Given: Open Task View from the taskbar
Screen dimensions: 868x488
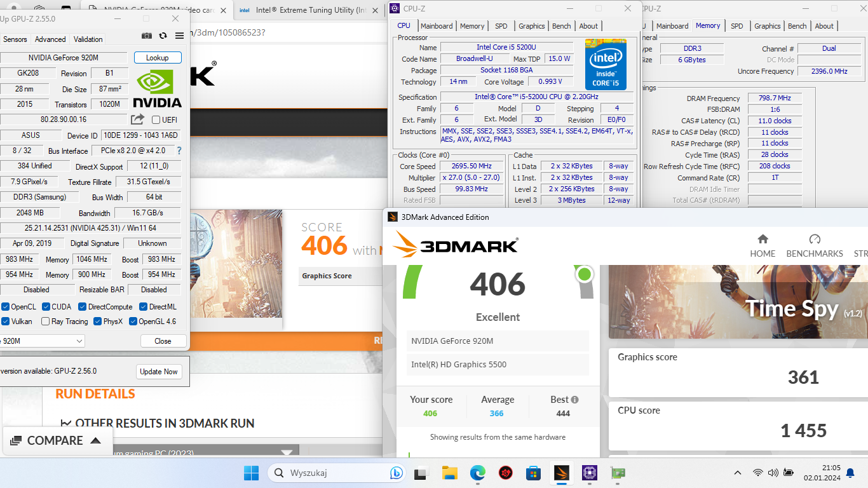Looking at the screenshot, I should pos(421,473).
